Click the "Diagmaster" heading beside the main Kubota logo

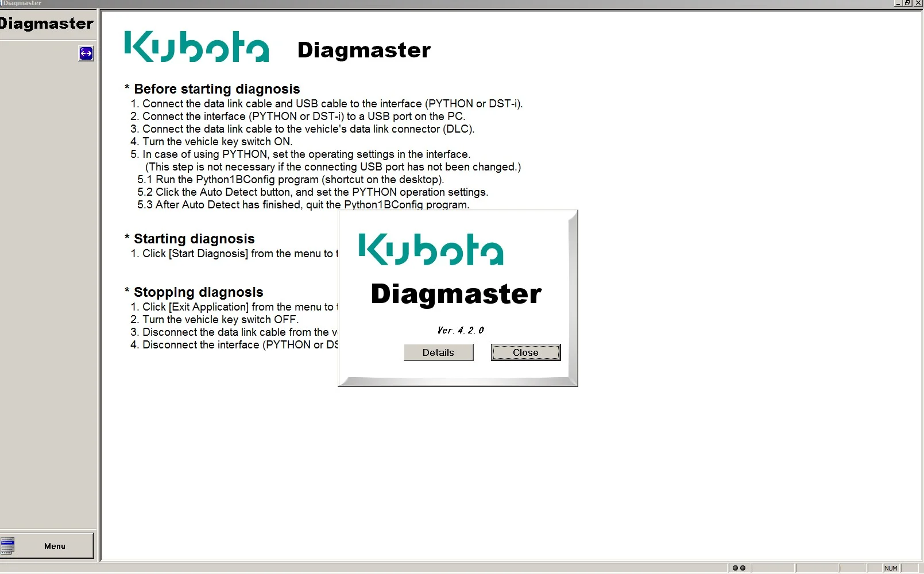(364, 50)
